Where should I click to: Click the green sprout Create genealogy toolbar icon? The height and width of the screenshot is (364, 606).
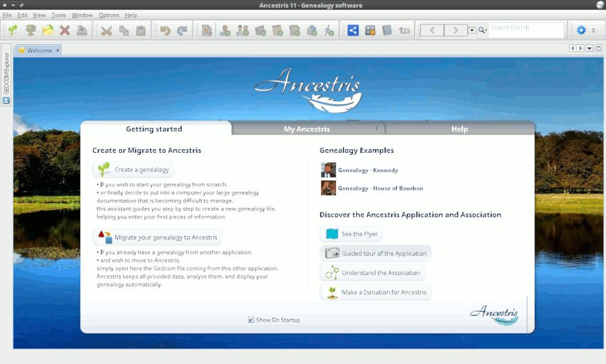click(13, 30)
